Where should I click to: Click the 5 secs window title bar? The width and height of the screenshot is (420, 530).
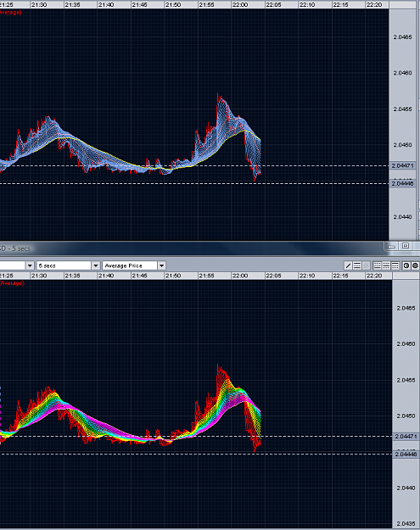191,248
